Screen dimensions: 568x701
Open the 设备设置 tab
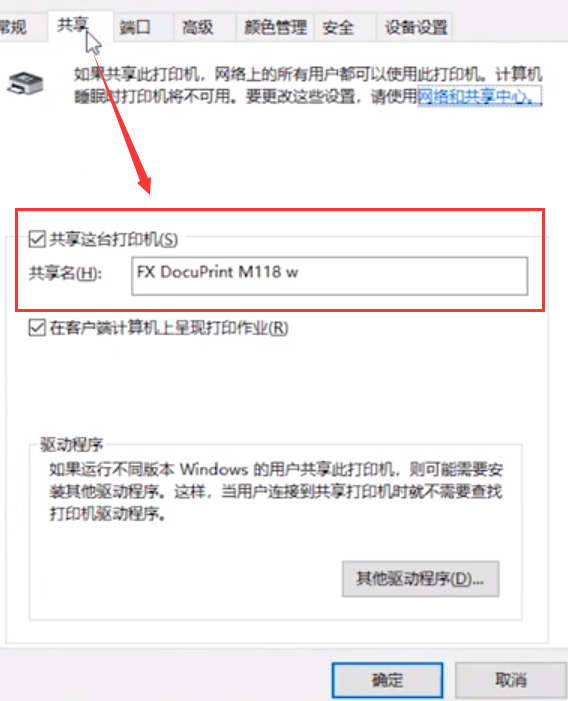pos(416,28)
